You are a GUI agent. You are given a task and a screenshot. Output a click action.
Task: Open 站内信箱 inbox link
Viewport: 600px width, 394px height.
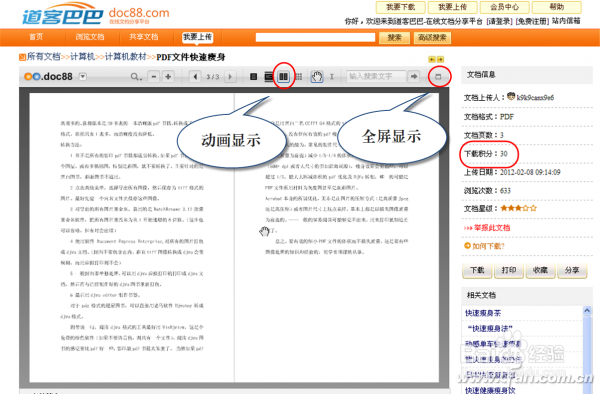[566, 21]
